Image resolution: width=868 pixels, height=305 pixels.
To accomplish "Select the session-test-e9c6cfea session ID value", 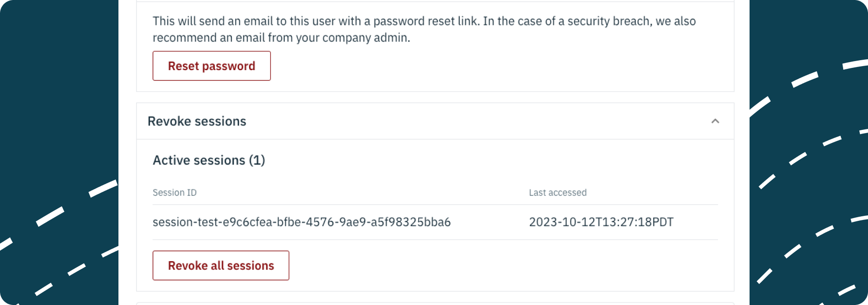I will click(x=302, y=222).
